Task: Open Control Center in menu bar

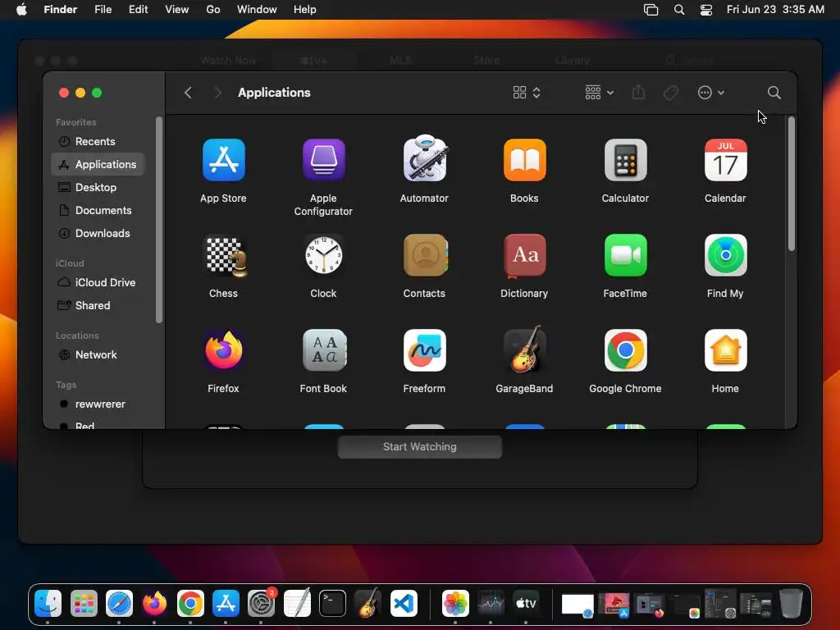Action: [x=706, y=10]
